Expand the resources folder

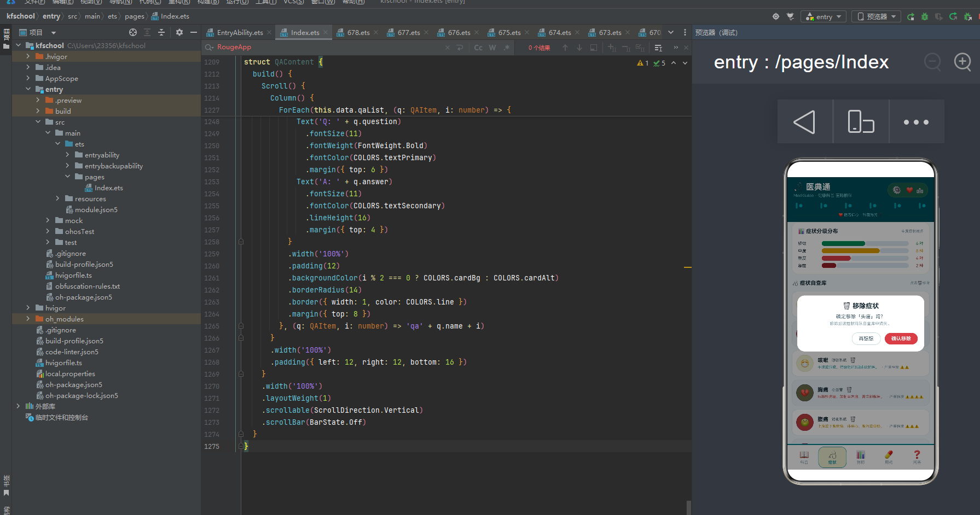(x=57, y=198)
